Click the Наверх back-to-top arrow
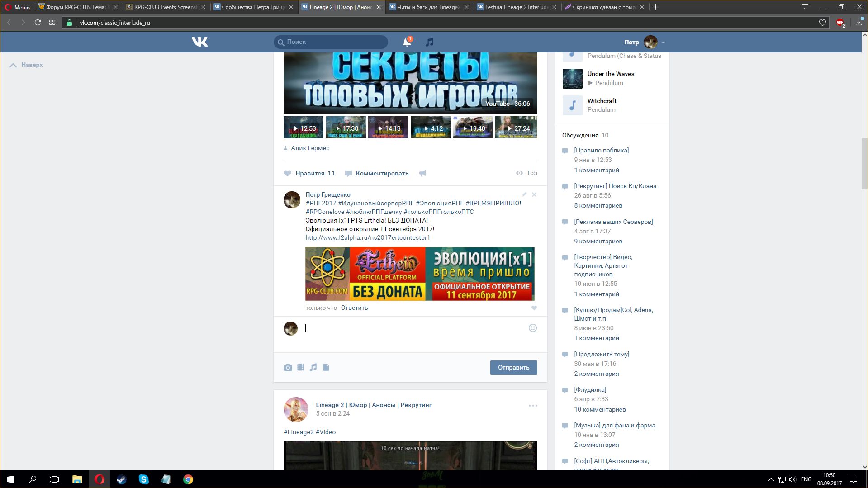Screen dimensions: 868x488 pos(26,65)
